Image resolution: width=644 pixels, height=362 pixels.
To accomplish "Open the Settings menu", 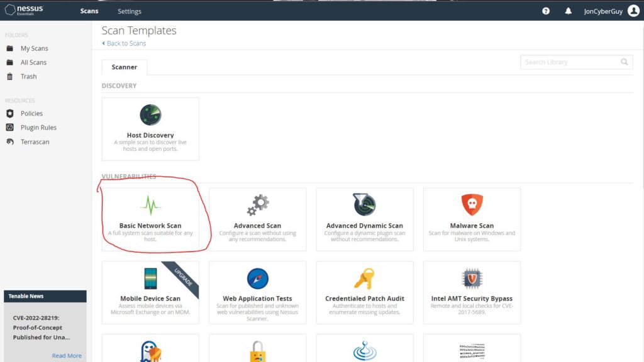I will (x=130, y=11).
